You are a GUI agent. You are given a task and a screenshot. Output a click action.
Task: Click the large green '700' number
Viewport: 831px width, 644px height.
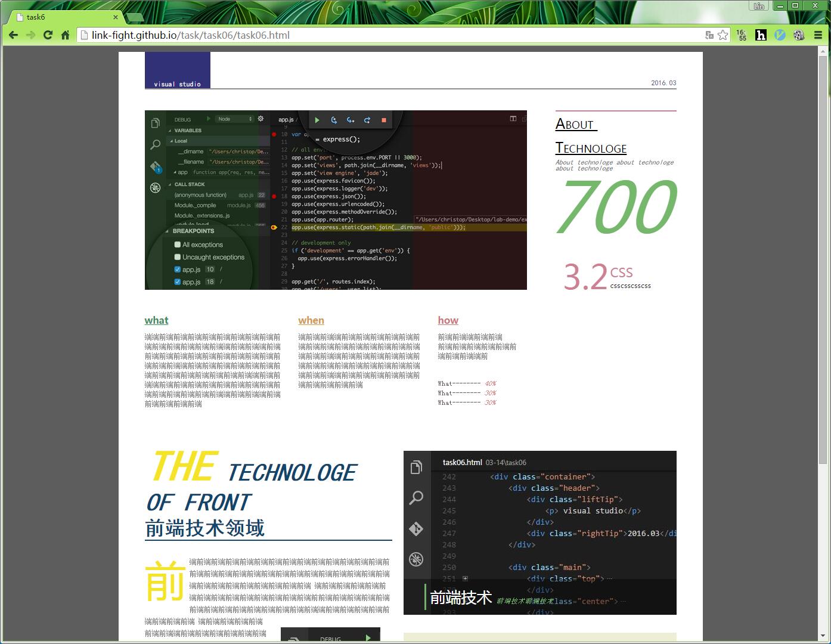click(x=616, y=206)
